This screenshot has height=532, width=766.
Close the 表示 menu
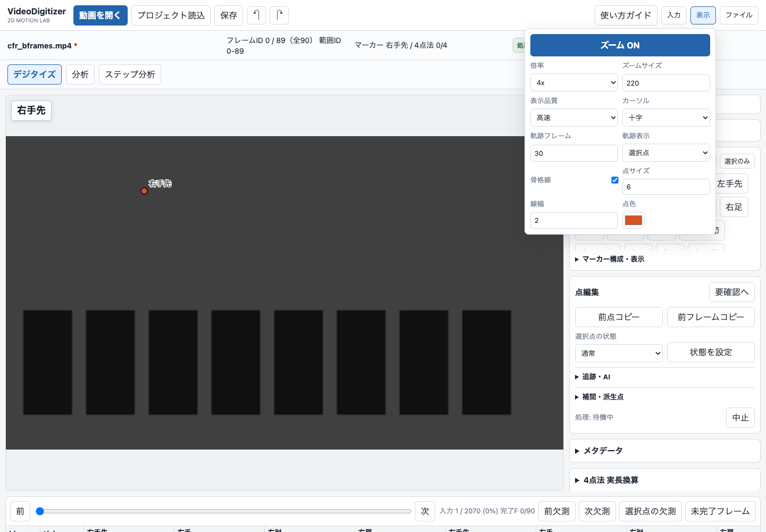click(703, 15)
